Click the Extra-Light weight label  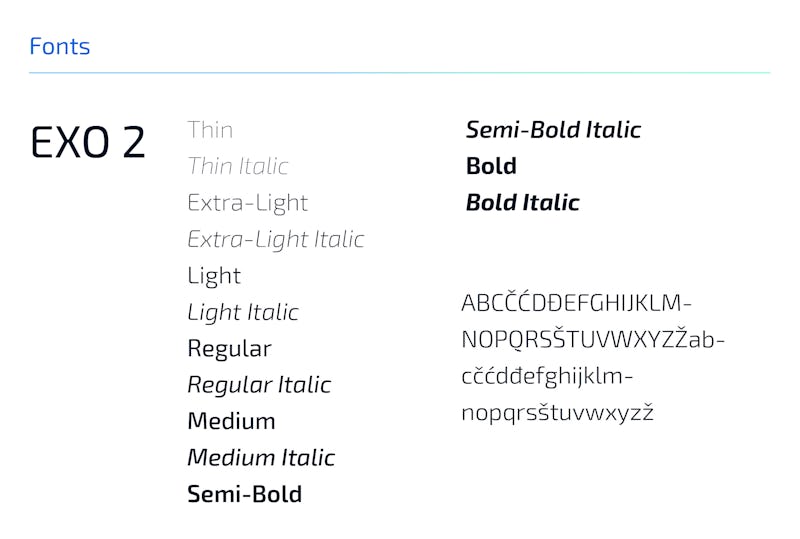tap(247, 202)
